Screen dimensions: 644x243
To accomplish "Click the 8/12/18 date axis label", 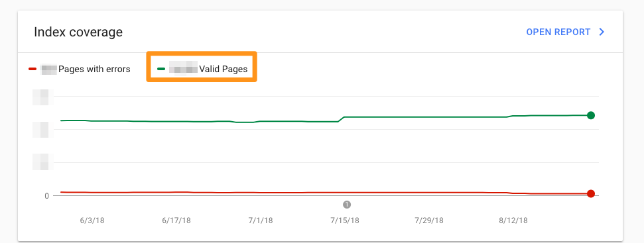I will [513, 220].
